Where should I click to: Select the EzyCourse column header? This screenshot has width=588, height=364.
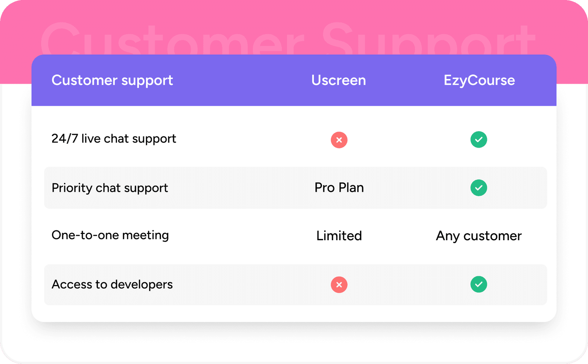479,80
